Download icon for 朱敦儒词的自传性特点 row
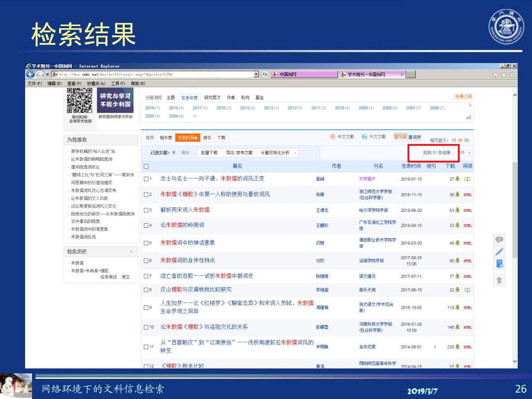 (457, 260)
